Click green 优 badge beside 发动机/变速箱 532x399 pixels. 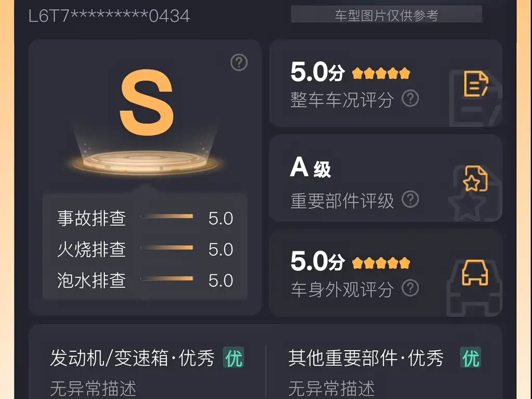click(234, 357)
